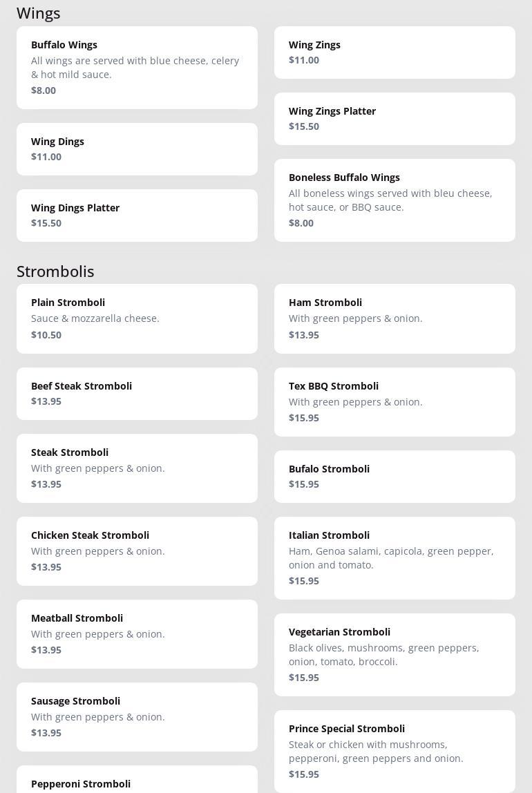Open the Wing Zings item card
This screenshot has height=793, width=532.
click(x=395, y=52)
